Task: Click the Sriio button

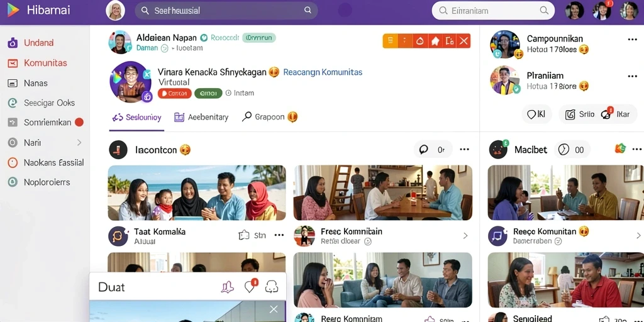Action: 579,114
